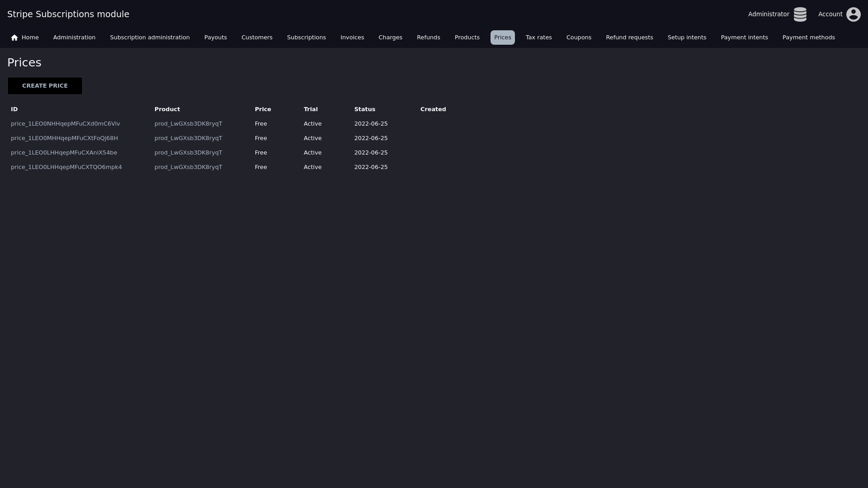Viewport: 868px width, 488px height.
Task: Click Stripe Subscriptions module title
Action: click(68, 14)
